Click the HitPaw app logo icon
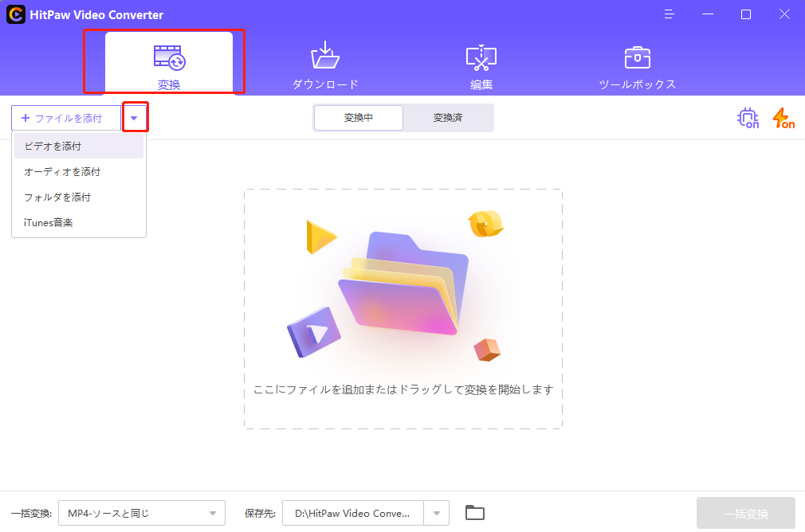Image resolution: width=805 pixels, height=532 pixels. [16, 14]
